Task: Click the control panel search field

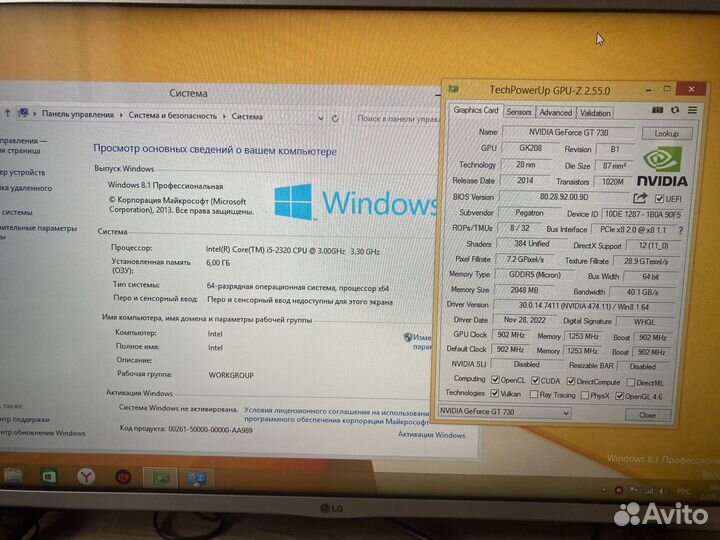Action: tap(397, 119)
